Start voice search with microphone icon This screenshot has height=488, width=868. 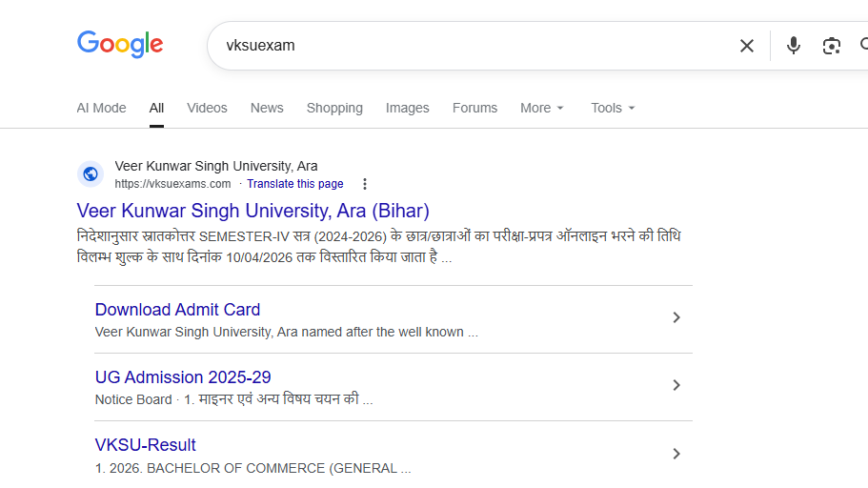click(793, 46)
